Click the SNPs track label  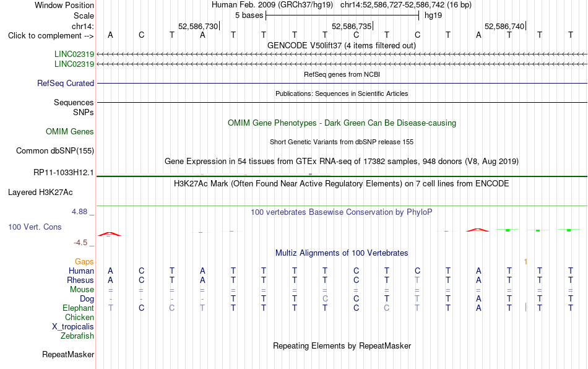click(84, 112)
